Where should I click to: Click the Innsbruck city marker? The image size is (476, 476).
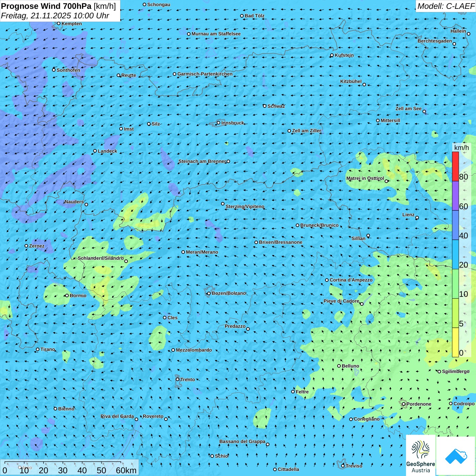pos(219,123)
